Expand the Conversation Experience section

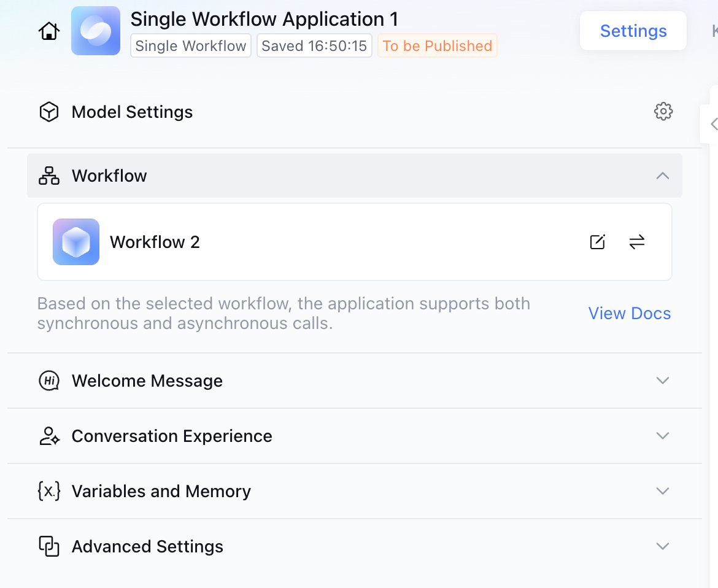pyautogui.click(x=662, y=436)
